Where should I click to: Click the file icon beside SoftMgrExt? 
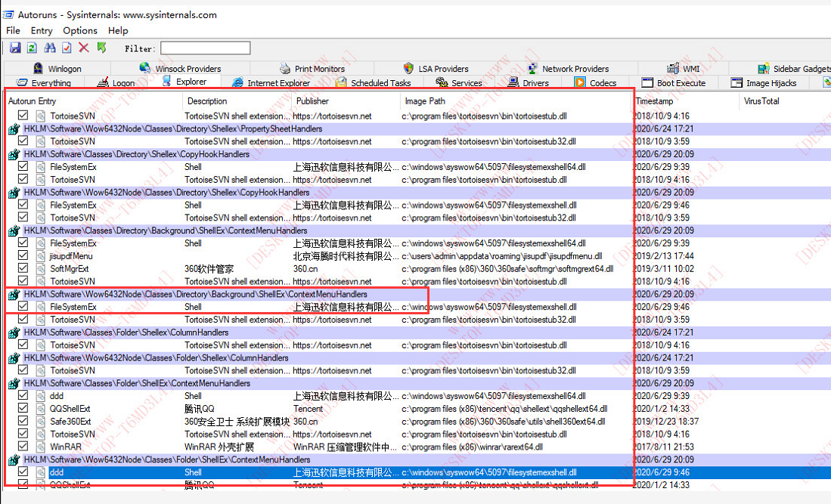coord(40,269)
